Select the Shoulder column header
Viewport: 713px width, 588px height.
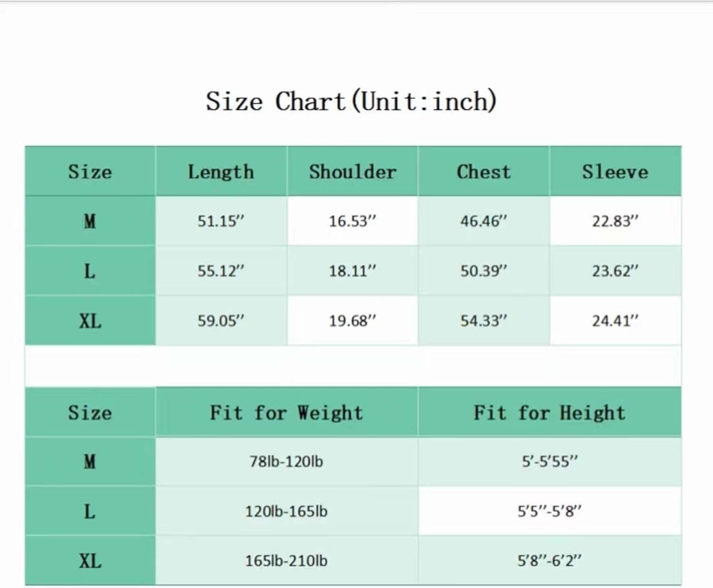click(x=353, y=171)
